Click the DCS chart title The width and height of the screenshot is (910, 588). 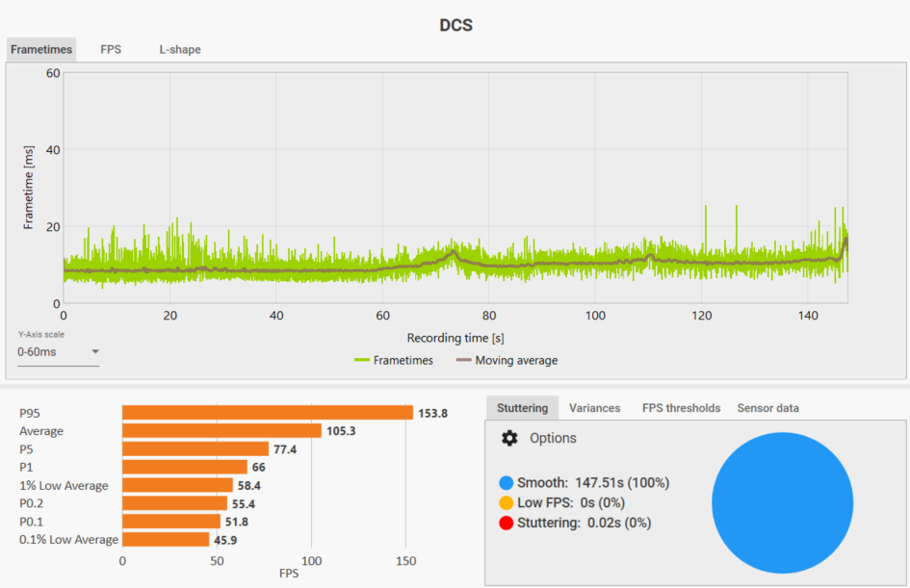pyautogui.click(x=456, y=26)
